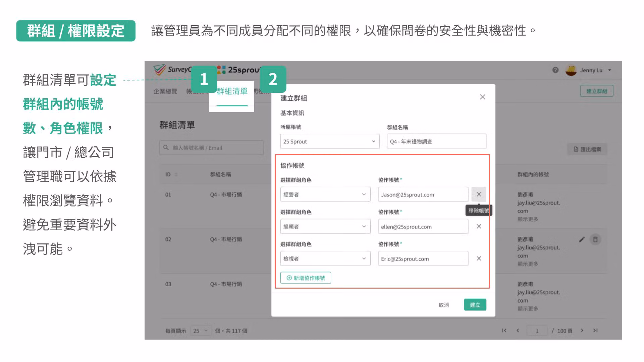This screenshot has width=644, height=362.
Task: Click the search magnifier icon
Action: (x=166, y=147)
